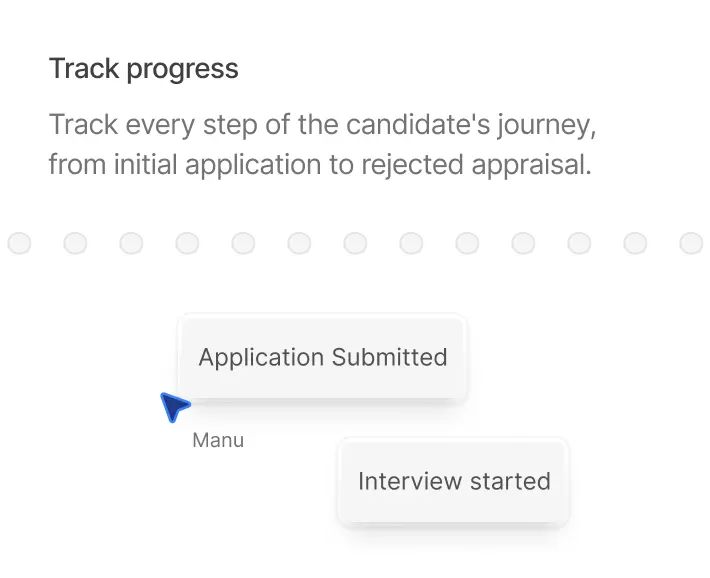
Task: Select the fourth progress dot from right
Action: coord(523,243)
